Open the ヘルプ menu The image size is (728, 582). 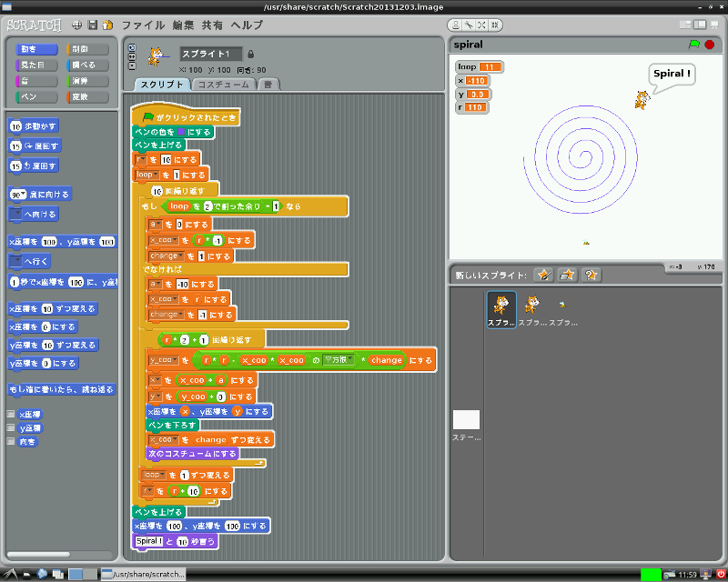tap(247, 25)
